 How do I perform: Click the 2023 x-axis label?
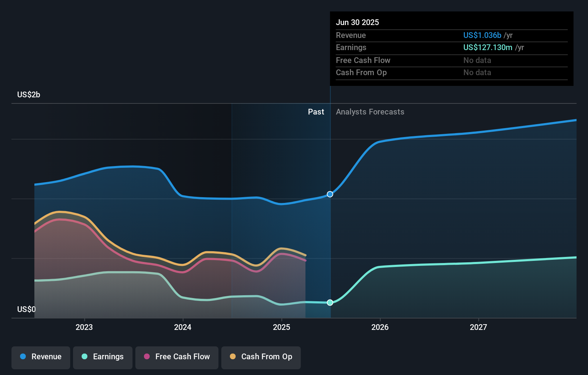(x=84, y=327)
